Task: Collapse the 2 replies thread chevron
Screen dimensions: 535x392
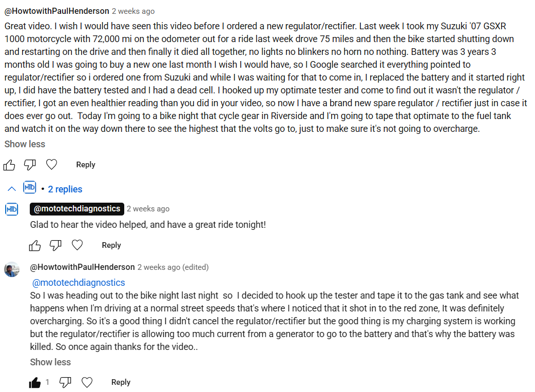Action: click(x=12, y=189)
